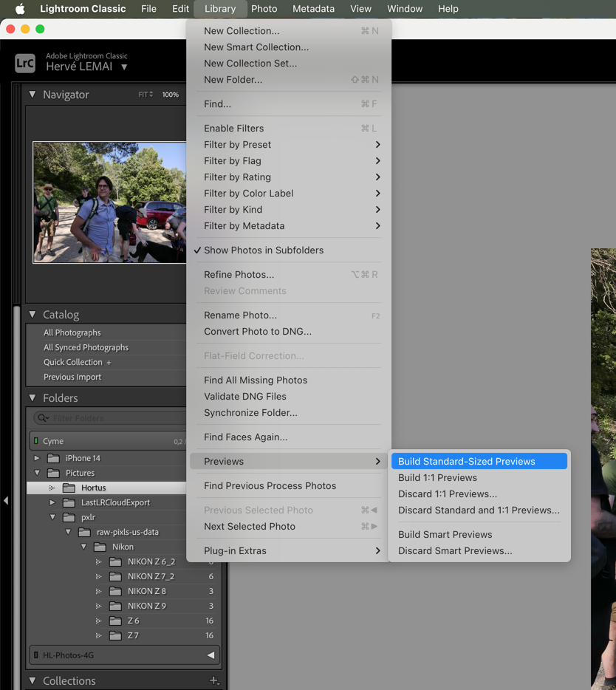This screenshot has width=616, height=690.
Task: Open the Window menu
Action: coord(405,9)
